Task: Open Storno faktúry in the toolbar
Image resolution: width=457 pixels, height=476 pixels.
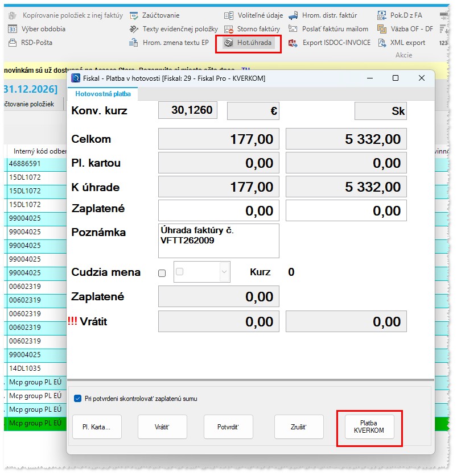Action: pos(229,29)
